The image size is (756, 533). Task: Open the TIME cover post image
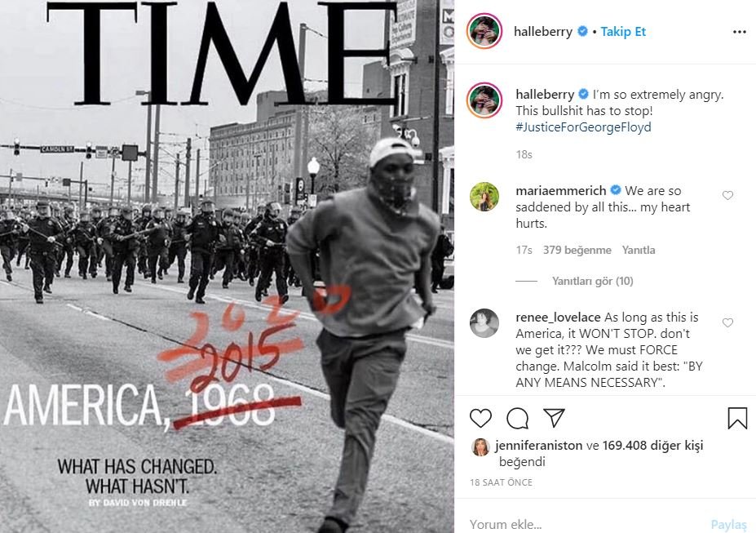pyautogui.click(x=227, y=266)
